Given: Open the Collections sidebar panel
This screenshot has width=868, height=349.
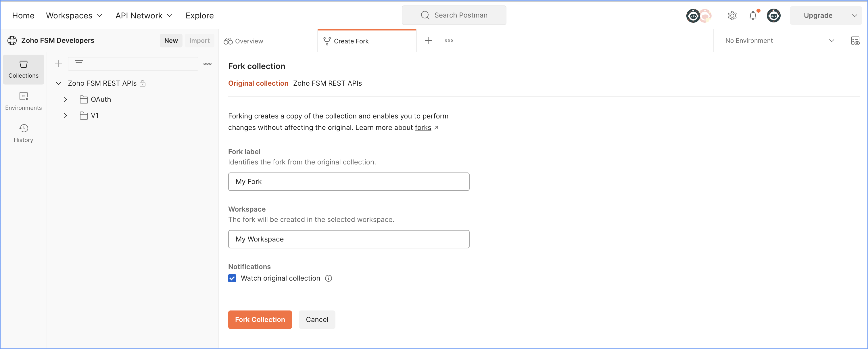Looking at the screenshot, I should (x=23, y=69).
